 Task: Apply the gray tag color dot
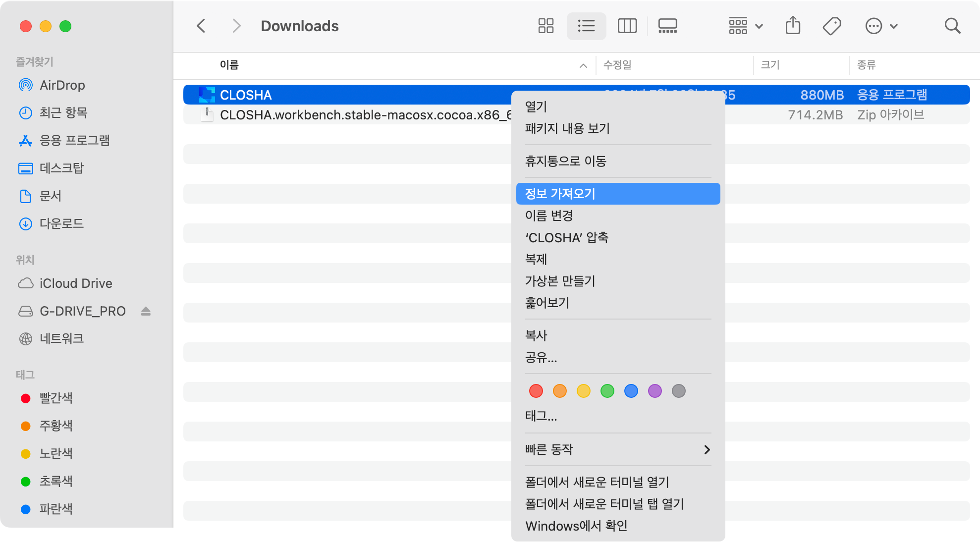(x=678, y=391)
